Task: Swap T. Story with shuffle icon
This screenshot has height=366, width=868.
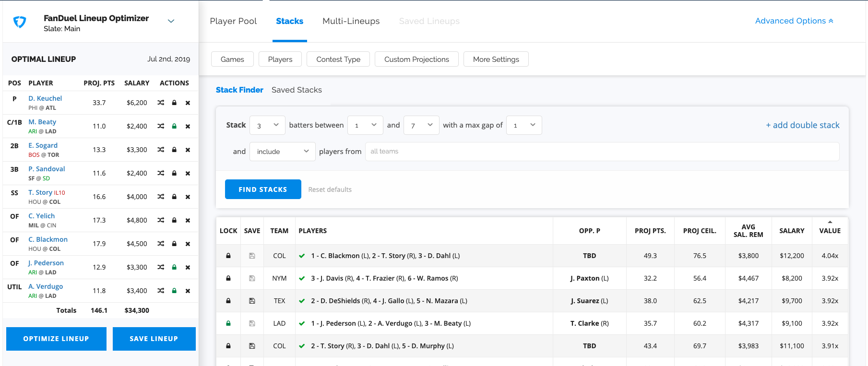Action: (161, 197)
